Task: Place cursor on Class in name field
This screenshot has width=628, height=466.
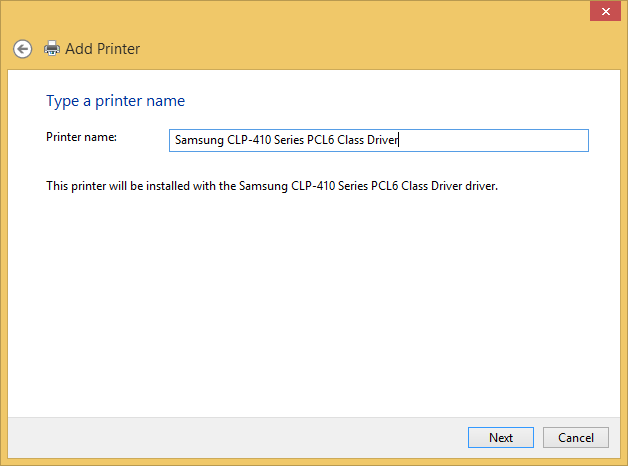Action: coord(350,140)
